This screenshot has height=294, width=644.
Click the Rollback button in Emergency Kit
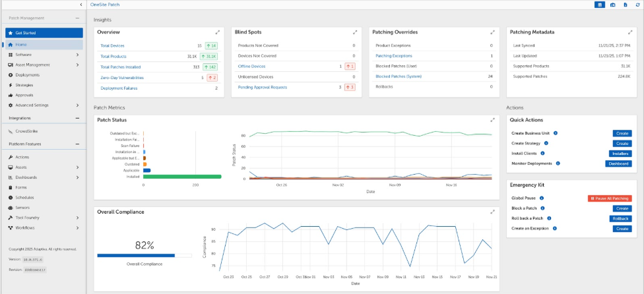[620, 218]
